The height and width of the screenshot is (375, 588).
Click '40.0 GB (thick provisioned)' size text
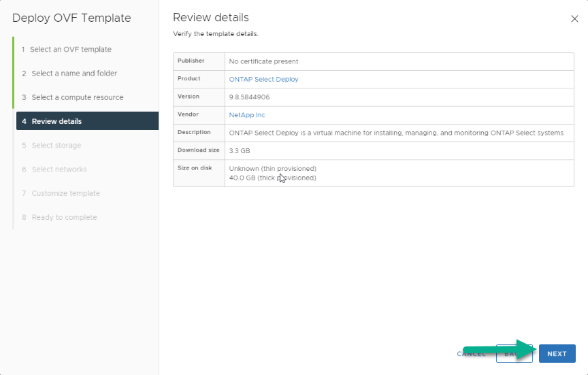[x=273, y=178]
